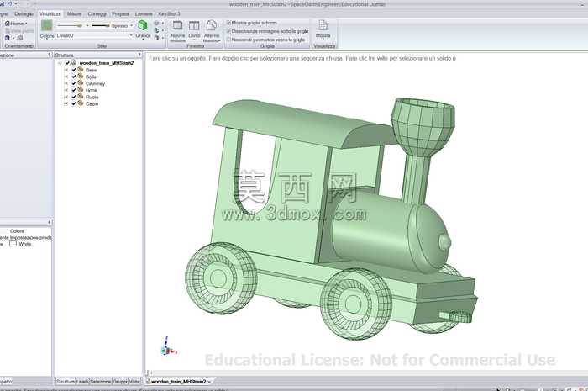Click the blue view cube icon in Orientamento

pyautogui.click(x=7, y=38)
